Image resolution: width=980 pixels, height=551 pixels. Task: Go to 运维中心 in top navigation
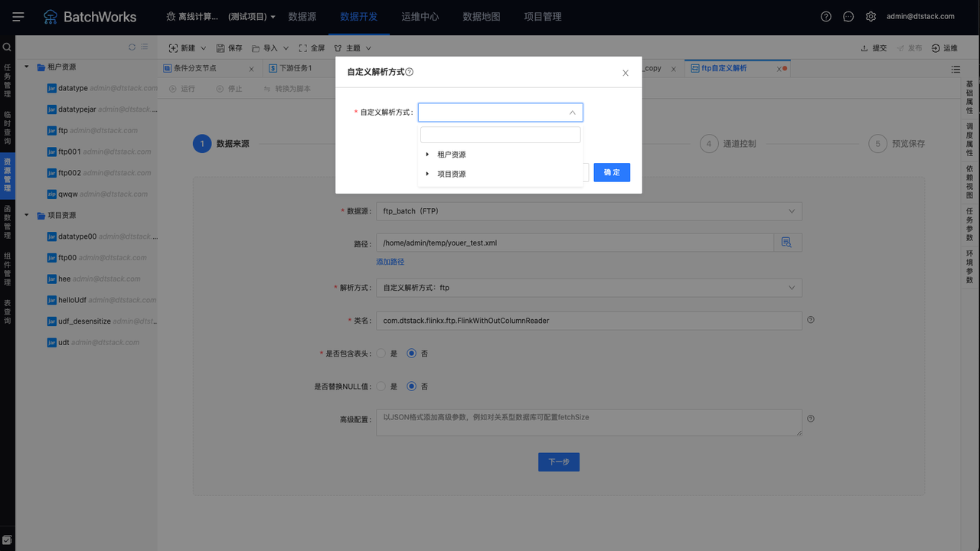pos(420,16)
